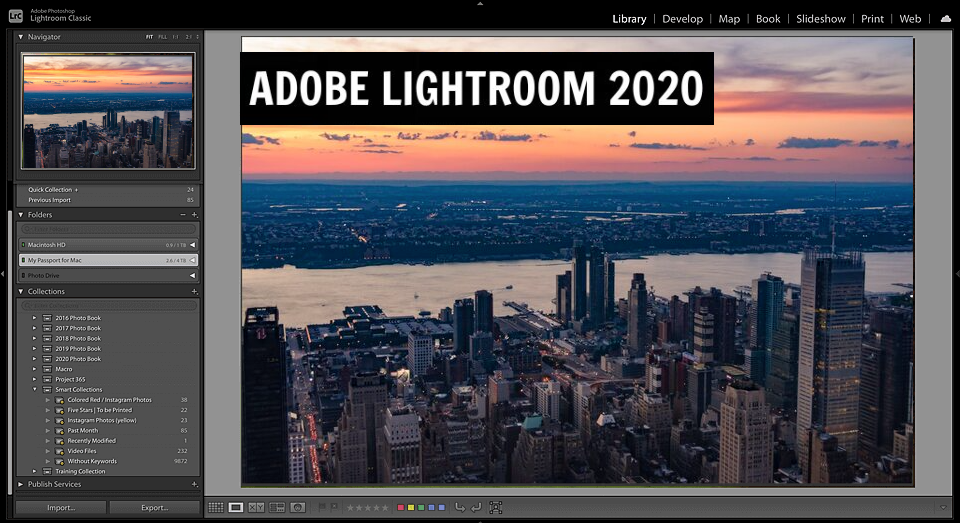Image resolution: width=960 pixels, height=523 pixels.
Task: Click the Import... button
Action: 61,508
